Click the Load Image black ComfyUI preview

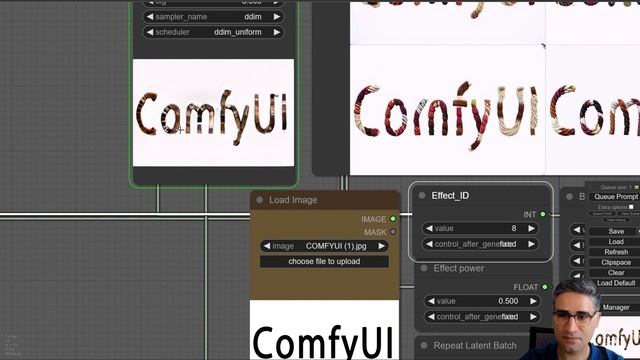tap(324, 330)
